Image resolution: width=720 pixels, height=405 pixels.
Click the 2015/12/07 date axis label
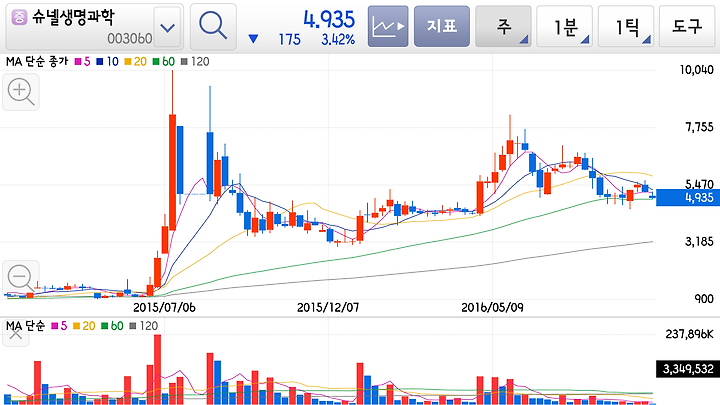pyautogui.click(x=328, y=307)
